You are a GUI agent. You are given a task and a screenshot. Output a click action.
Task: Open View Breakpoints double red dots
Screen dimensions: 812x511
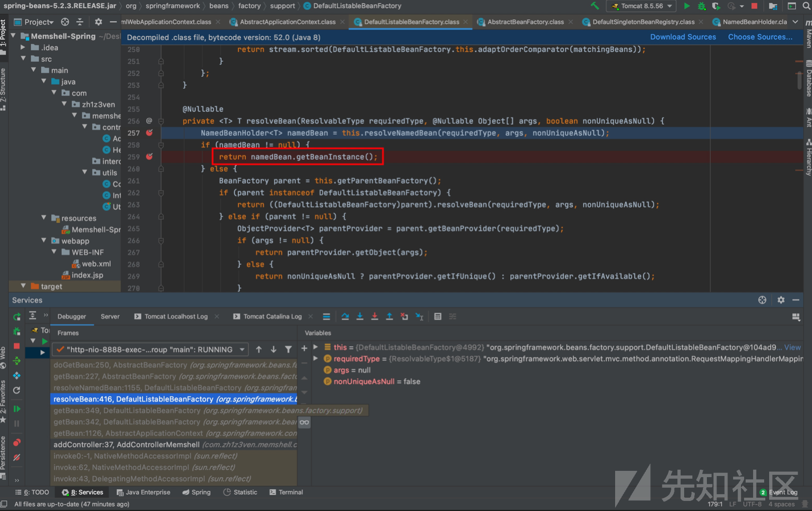click(x=17, y=443)
